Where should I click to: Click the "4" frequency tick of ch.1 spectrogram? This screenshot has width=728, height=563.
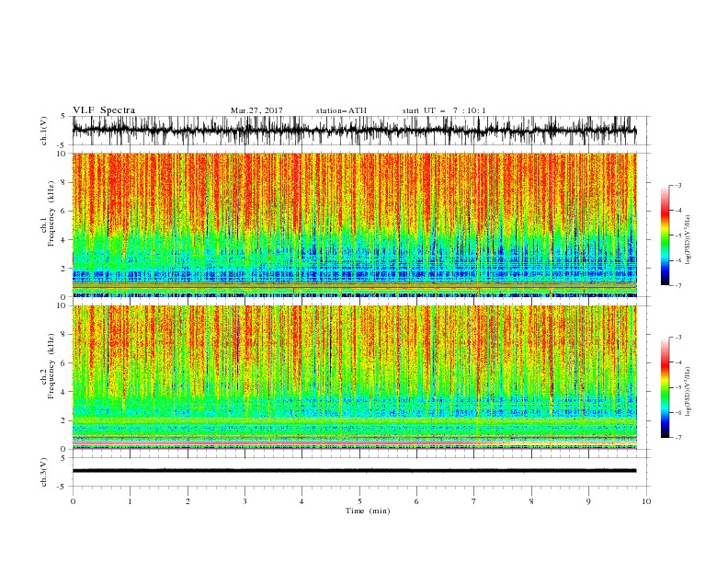pos(64,240)
